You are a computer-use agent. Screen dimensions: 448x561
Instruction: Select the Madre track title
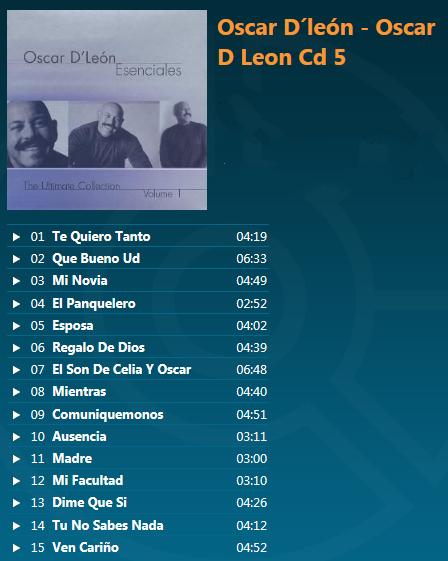tap(72, 458)
